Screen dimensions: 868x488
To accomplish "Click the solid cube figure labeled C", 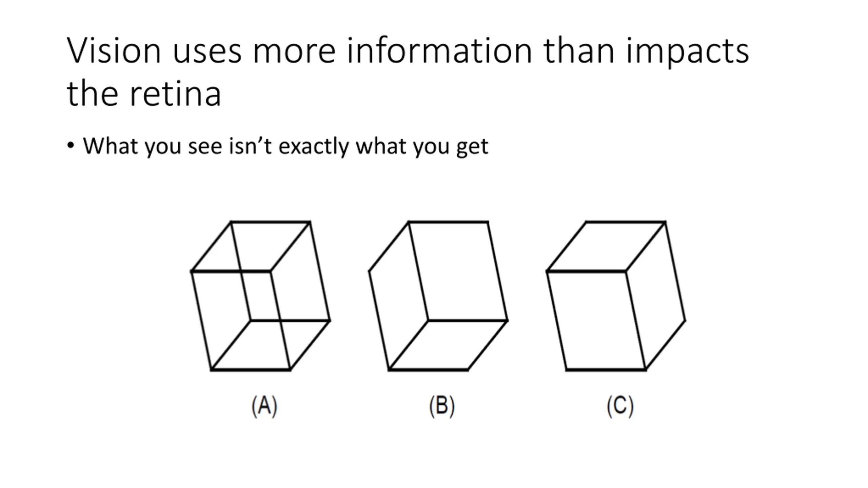I will tap(616, 296).
